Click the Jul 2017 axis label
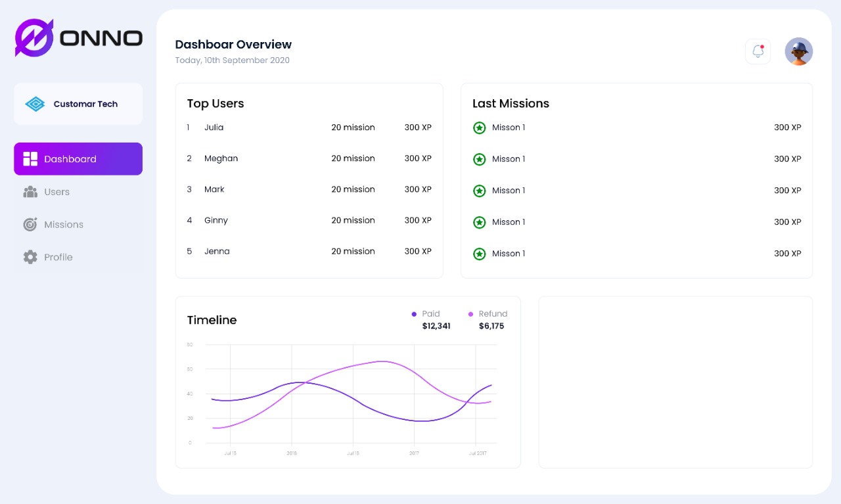This screenshot has height=504, width=841. click(478, 453)
